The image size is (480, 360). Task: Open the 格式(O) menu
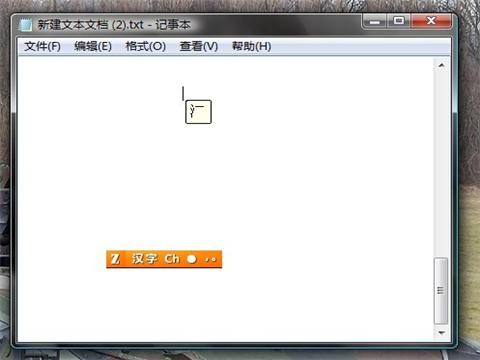click(146, 46)
